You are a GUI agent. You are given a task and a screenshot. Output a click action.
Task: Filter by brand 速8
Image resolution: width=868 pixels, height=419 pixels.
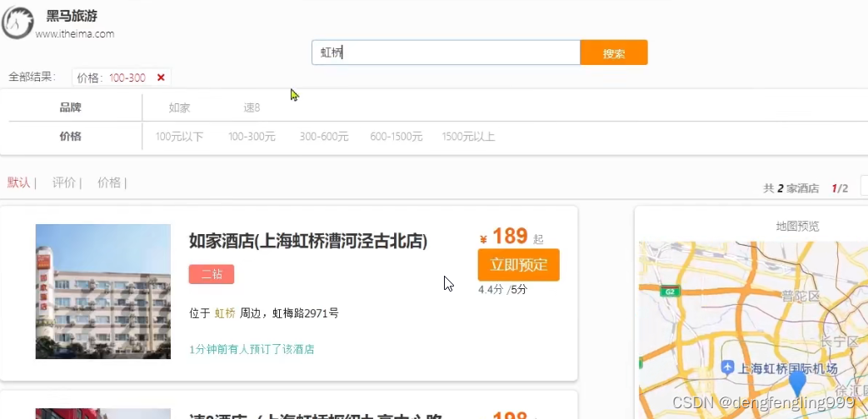click(x=252, y=108)
